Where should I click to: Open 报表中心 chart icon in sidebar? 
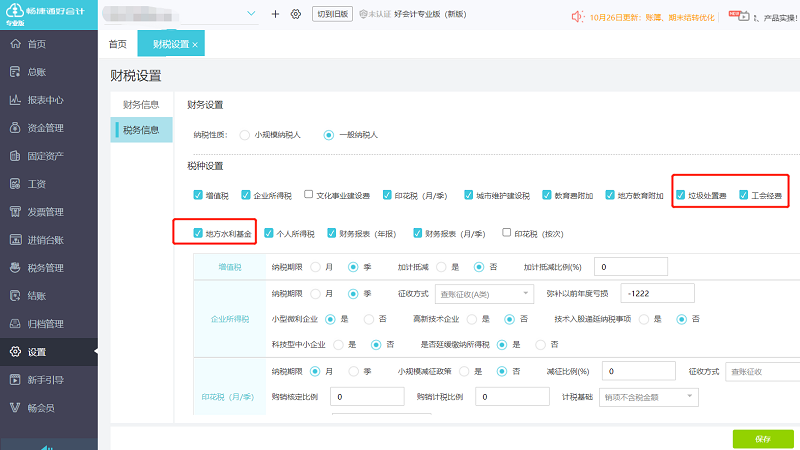pos(14,100)
